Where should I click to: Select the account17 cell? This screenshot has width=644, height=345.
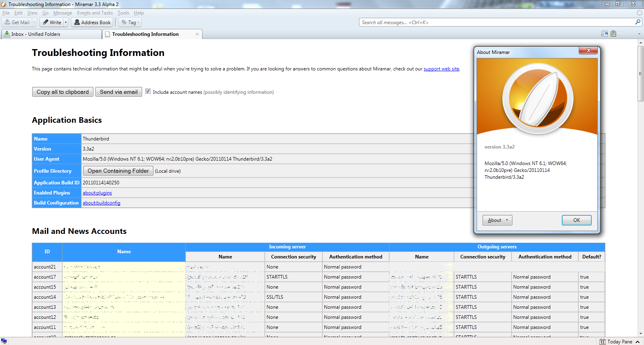pos(47,277)
